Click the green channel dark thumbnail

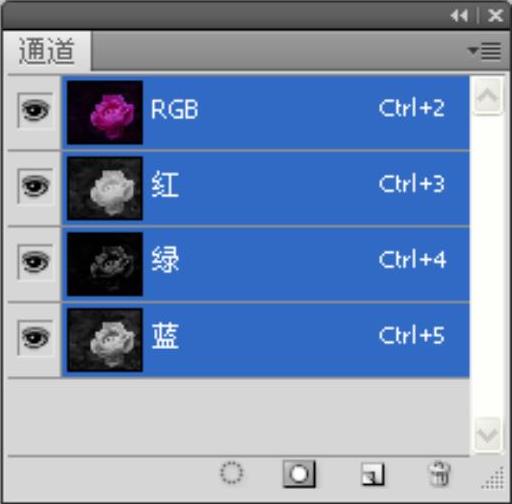(x=105, y=264)
